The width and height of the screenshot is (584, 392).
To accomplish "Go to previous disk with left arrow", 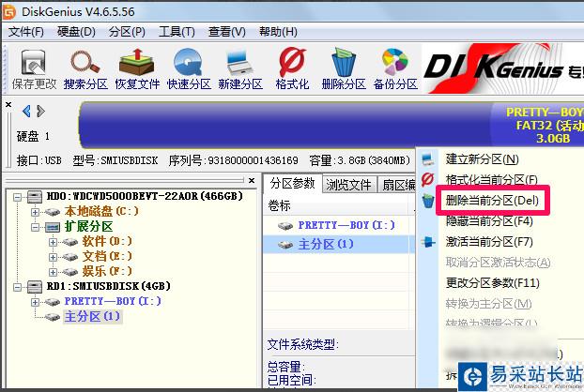I will [26, 111].
